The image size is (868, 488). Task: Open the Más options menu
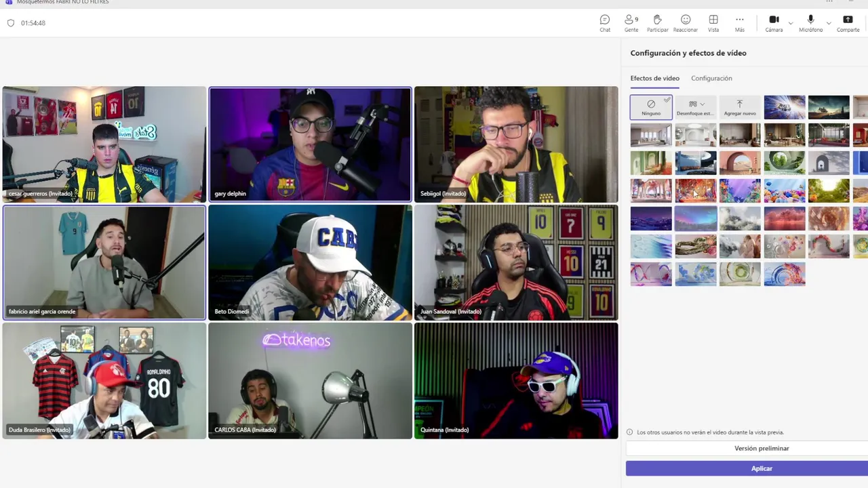pos(740,23)
